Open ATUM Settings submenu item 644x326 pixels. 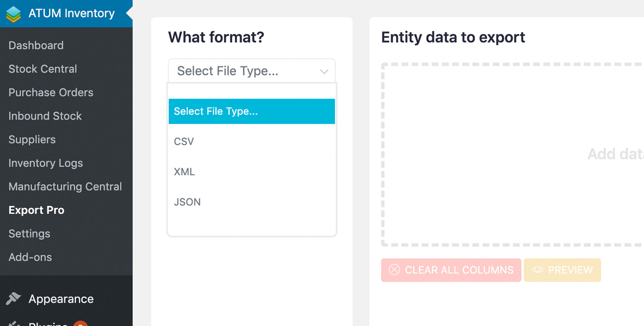[29, 233]
